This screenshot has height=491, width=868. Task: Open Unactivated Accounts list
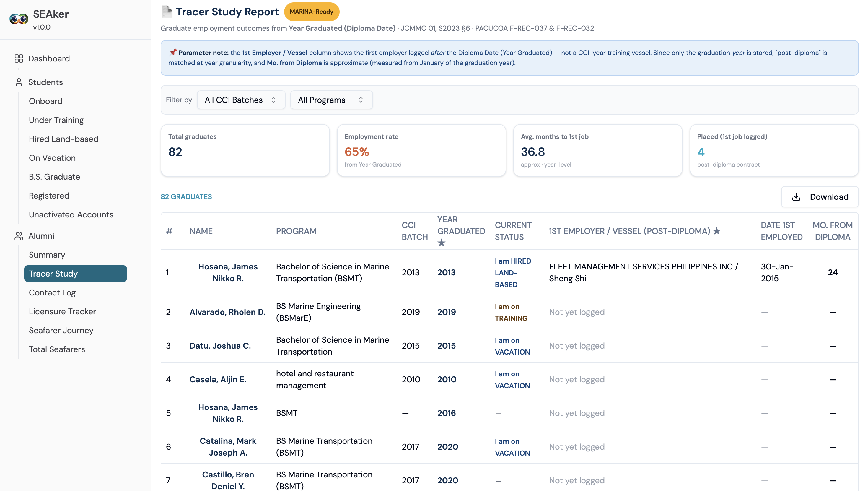[x=71, y=214]
